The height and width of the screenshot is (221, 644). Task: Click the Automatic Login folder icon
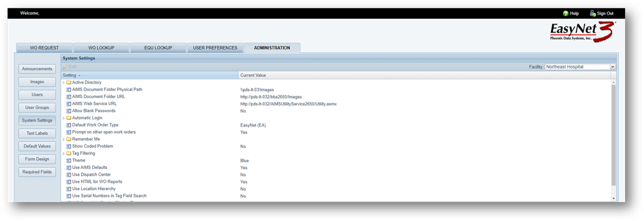click(x=69, y=118)
